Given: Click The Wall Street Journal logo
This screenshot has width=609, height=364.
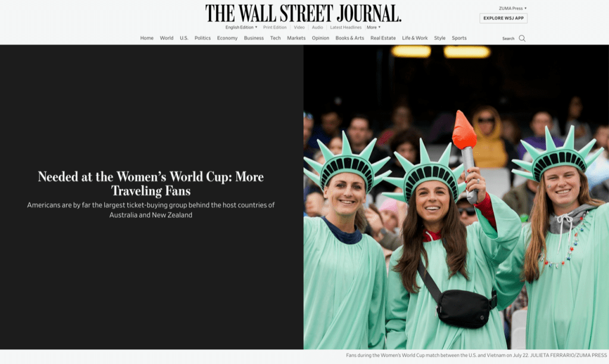Looking at the screenshot, I should (304, 13).
